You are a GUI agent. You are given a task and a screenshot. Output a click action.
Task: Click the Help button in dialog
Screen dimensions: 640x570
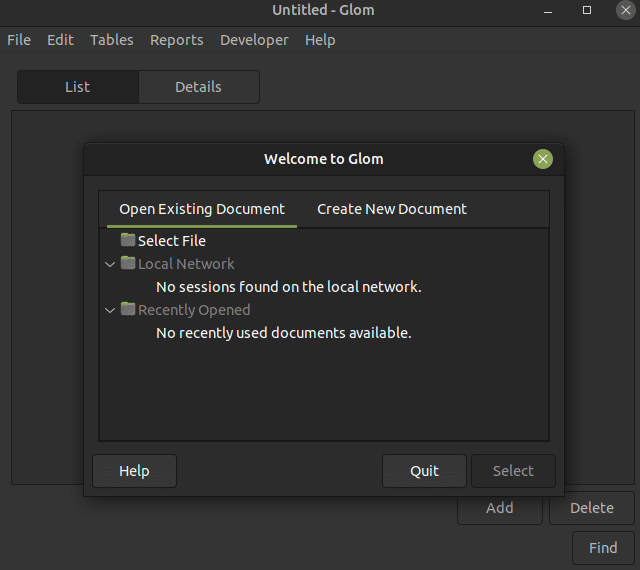[134, 471]
